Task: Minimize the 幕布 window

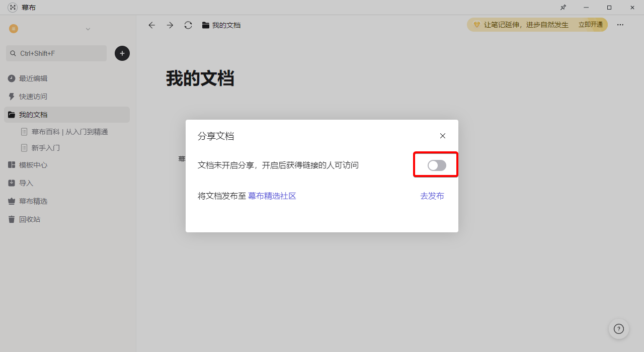Action: (586, 8)
